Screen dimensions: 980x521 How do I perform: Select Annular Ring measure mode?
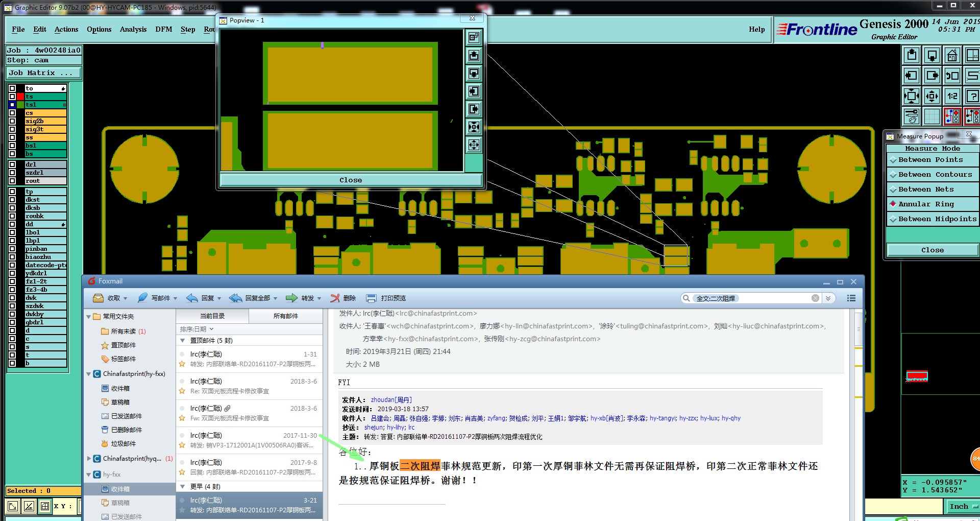(933, 204)
